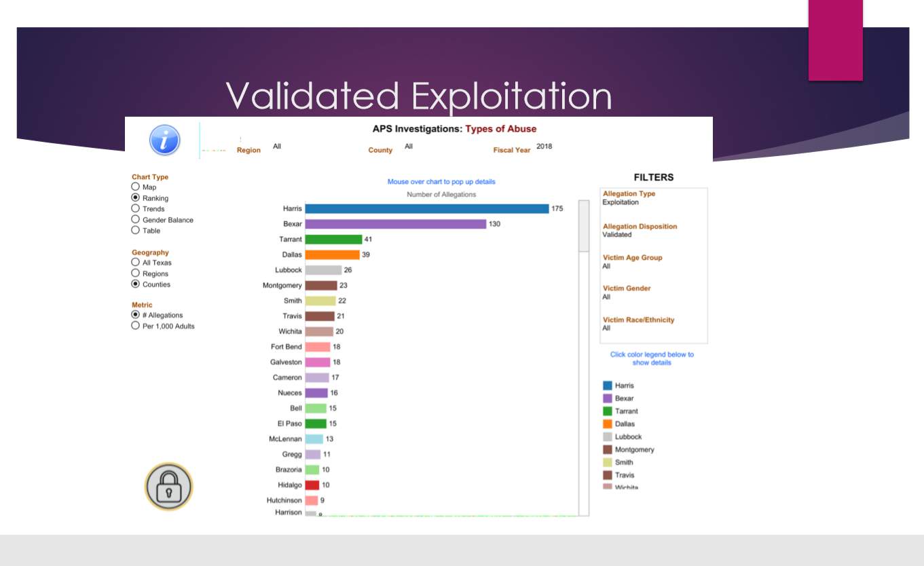Image resolution: width=924 pixels, height=566 pixels.
Task: Click the chart's vertical scrollbar thumb
Action: 584,226
